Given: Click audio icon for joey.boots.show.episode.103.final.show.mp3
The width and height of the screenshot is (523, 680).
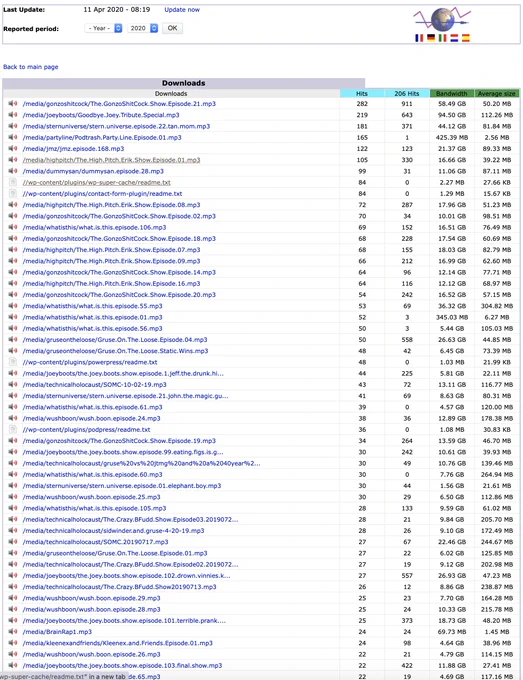Looking at the screenshot, I should pyautogui.click(x=13, y=665).
